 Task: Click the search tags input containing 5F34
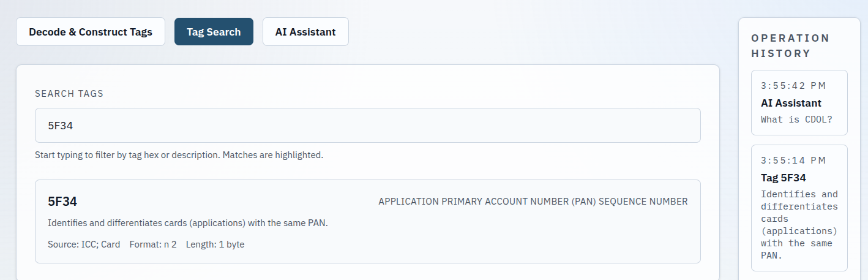(368, 126)
